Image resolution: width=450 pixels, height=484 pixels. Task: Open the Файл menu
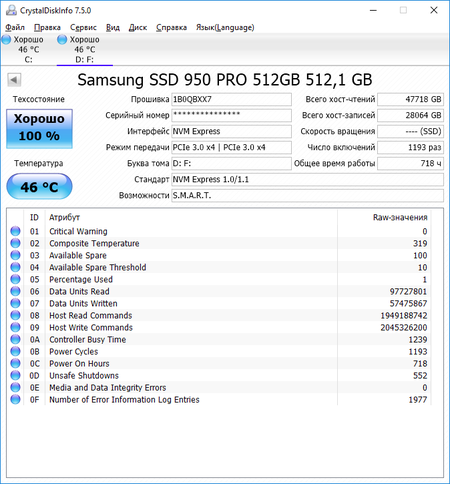15,27
